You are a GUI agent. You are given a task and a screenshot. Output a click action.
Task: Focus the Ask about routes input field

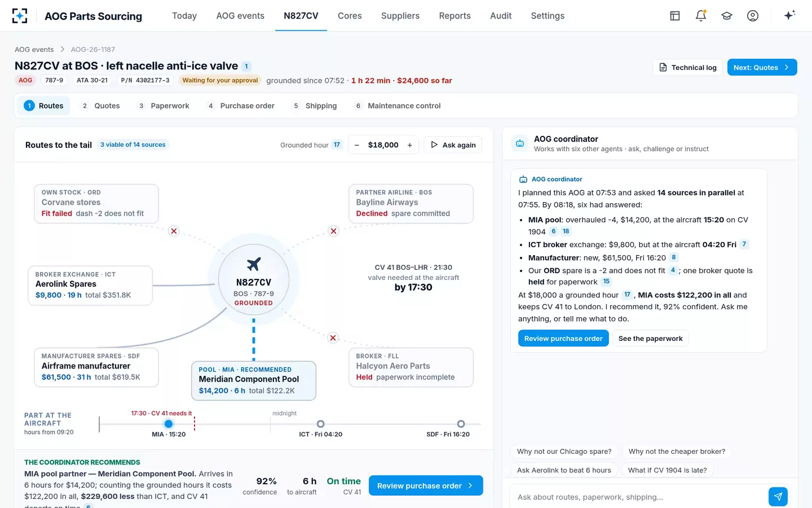[x=637, y=497]
